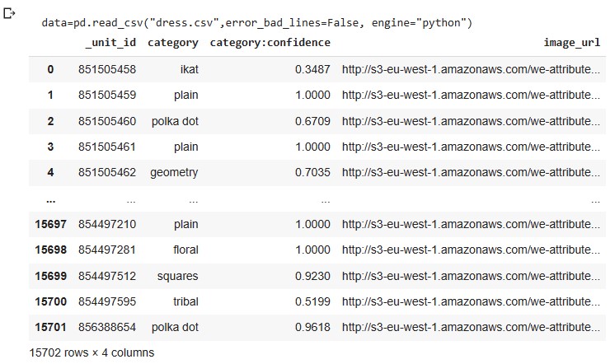Click the 15702 rows × 4 columns summary
The height and width of the screenshot is (364, 615).
(x=92, y=352)
